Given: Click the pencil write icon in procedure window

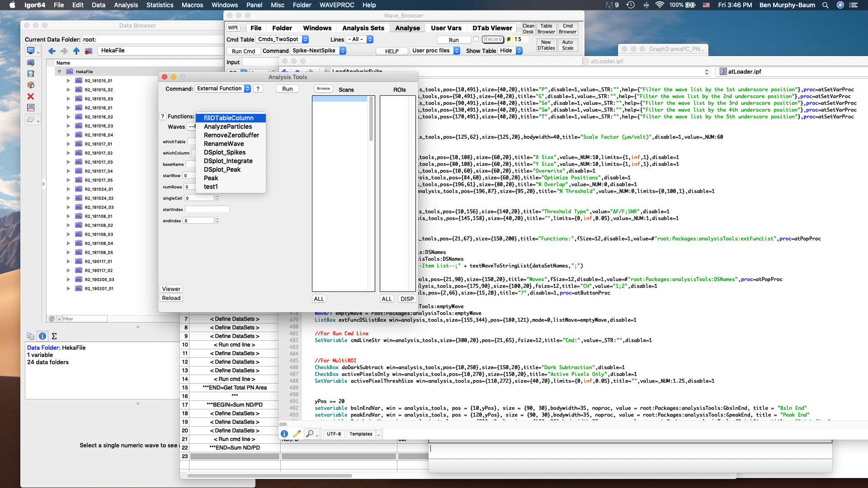Looking at the screenshot, I should tap(297, 434).
